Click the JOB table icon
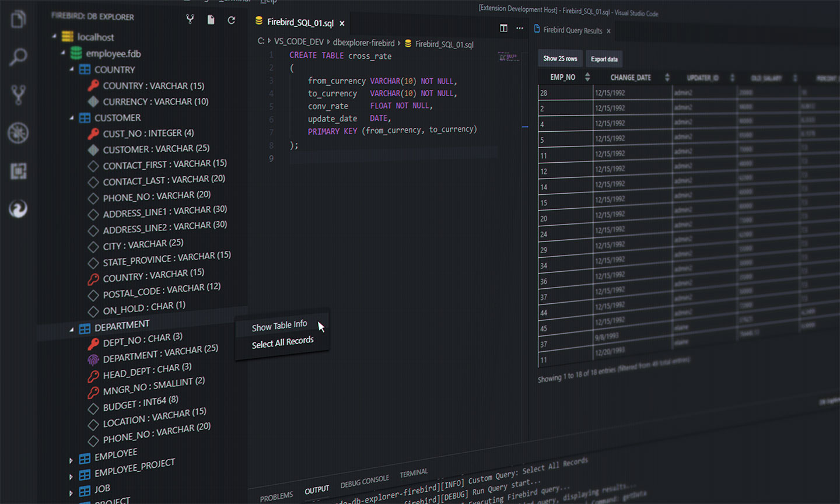 point(85,491)
